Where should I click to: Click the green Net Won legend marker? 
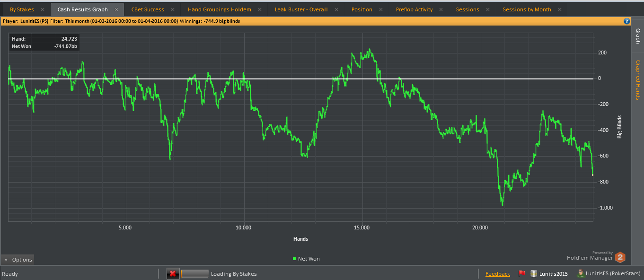point(294,259)
